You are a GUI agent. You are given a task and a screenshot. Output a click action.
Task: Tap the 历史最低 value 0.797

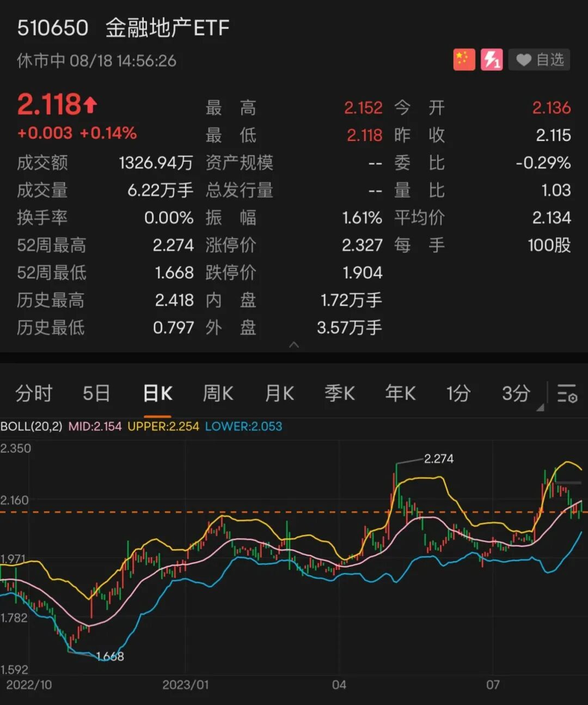tap(174, 327)
